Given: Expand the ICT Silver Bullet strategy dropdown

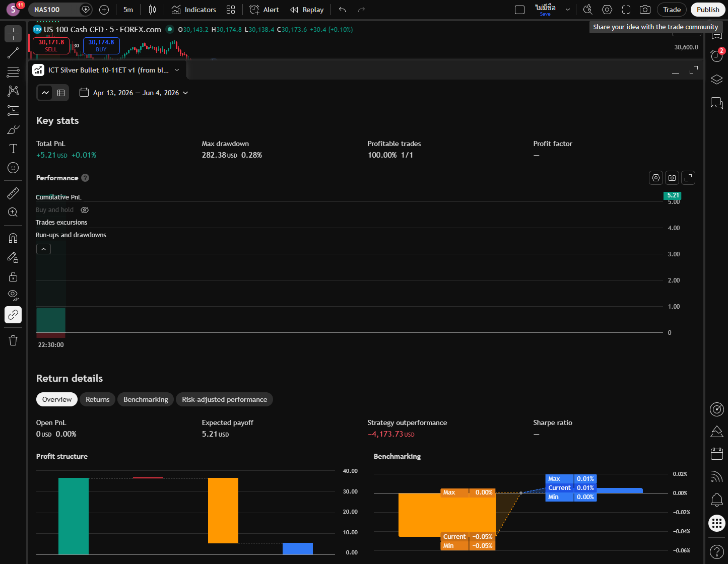Looking at the screenshot, I should pos(177,70).
